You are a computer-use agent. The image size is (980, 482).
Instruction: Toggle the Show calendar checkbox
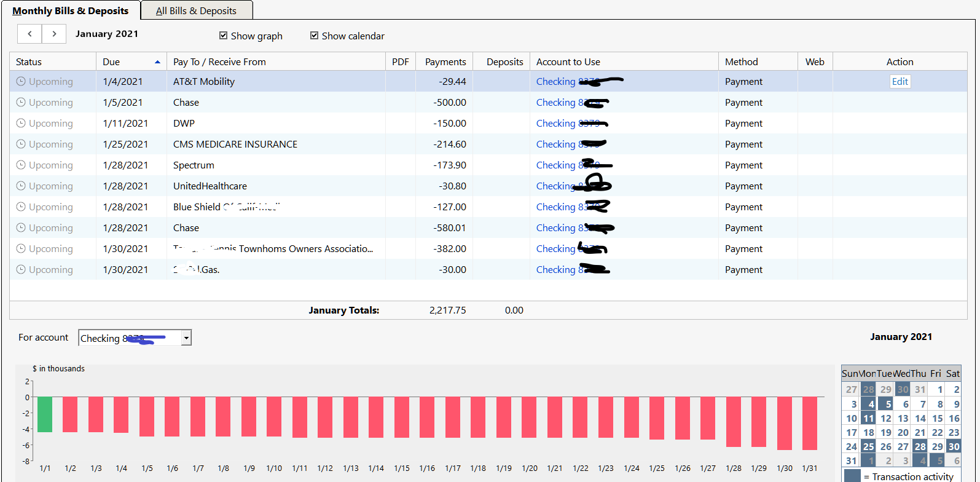tap(314, 36)
